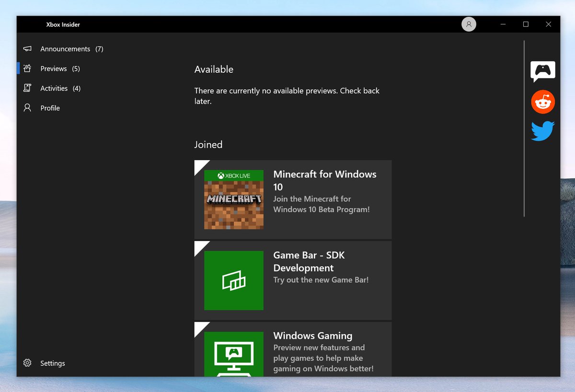Select the Minecraft for Windows 10 title
The image size is (575, 392).
coord(325,181)
